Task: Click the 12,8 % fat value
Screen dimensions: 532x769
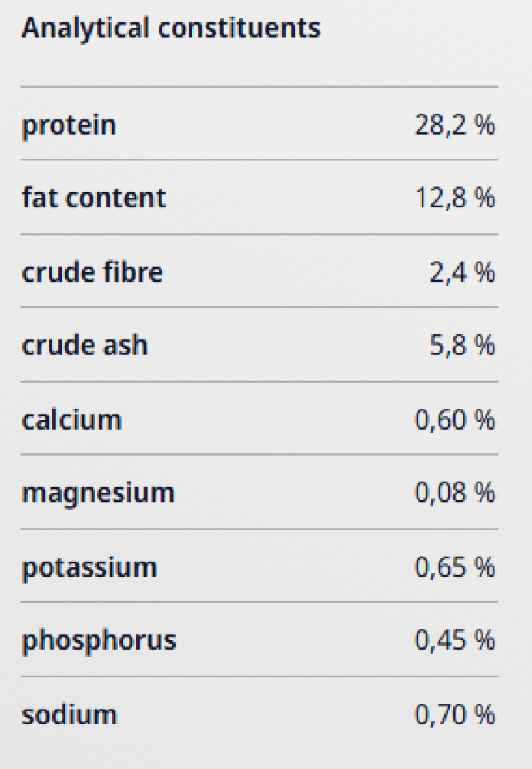Action: [x=454, y=198]
